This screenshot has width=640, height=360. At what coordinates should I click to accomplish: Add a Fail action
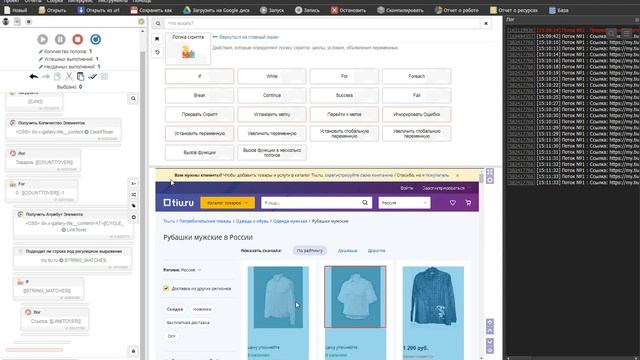pos(416,95)
